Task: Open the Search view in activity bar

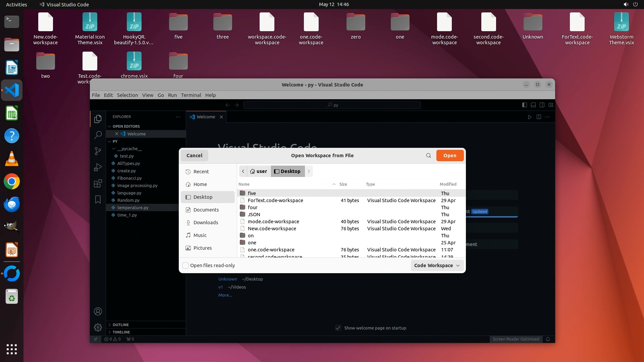Action: [x=98, y=135]
